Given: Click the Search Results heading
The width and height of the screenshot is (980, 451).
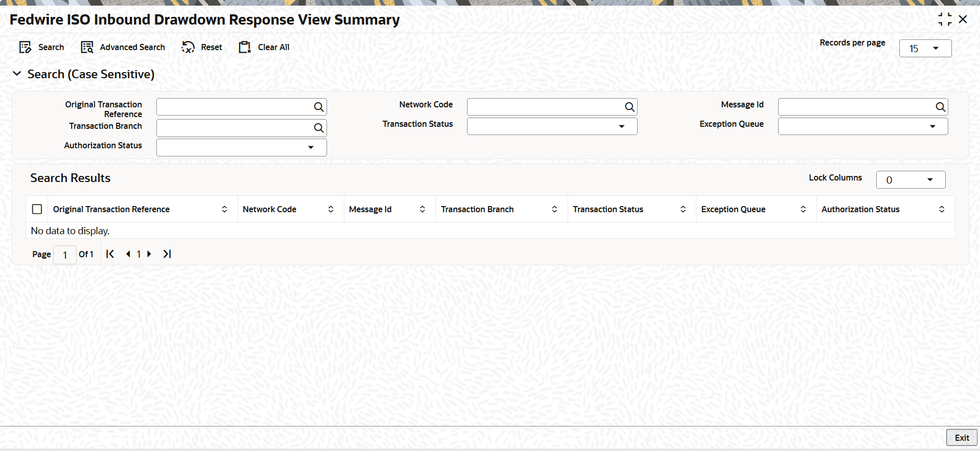Looking at the screenshot, I should pos(70,178).
